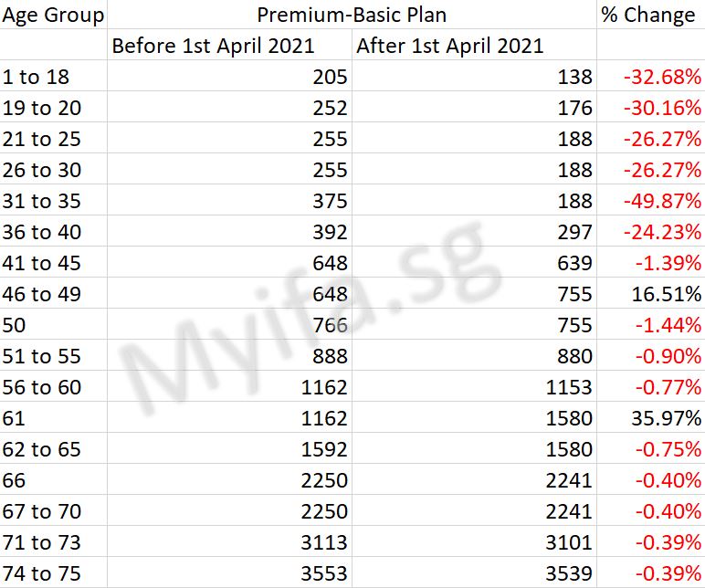Click the Age Group column header
The width and height of the screenshot is (705, 588).
tap(53, 16)
